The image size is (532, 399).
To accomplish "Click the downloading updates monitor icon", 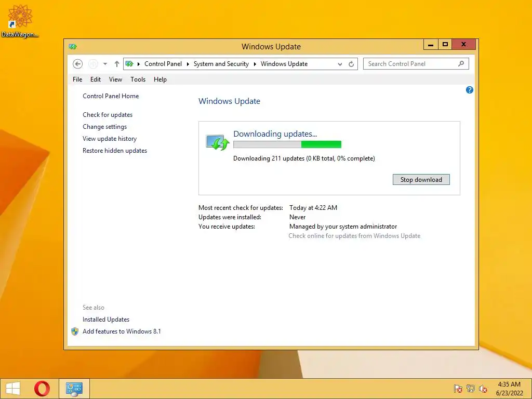I will tap(218, 142).
